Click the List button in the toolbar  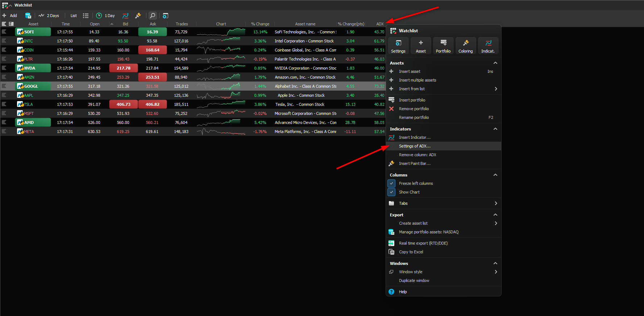[74, 16]
